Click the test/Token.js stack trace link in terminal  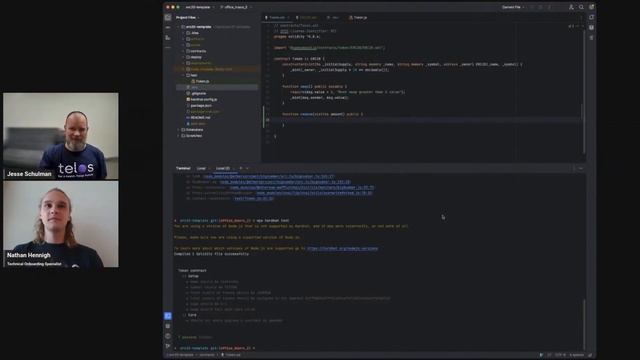pyautogui.click(x=253, y=198)
